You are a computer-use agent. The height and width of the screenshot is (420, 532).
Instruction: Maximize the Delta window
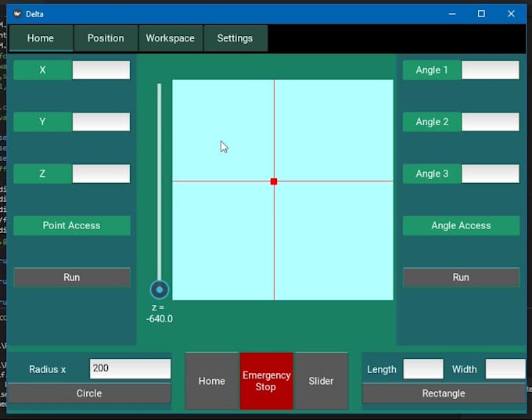tap(481, 14)
